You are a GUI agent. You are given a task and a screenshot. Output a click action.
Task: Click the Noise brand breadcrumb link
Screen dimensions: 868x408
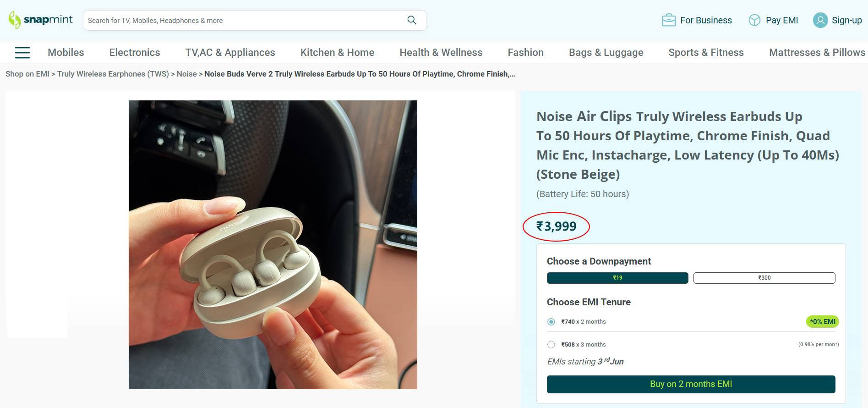click(186, 74)
